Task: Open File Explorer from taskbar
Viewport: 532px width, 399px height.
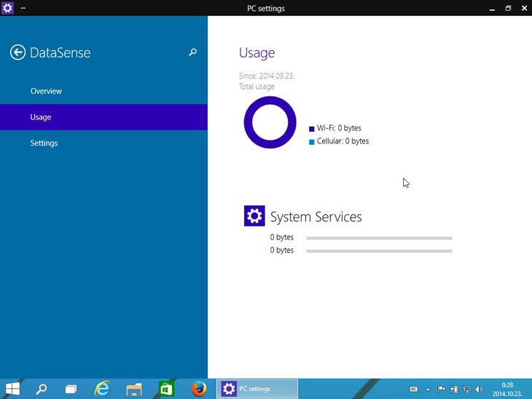Action: (x=133, y=389)
